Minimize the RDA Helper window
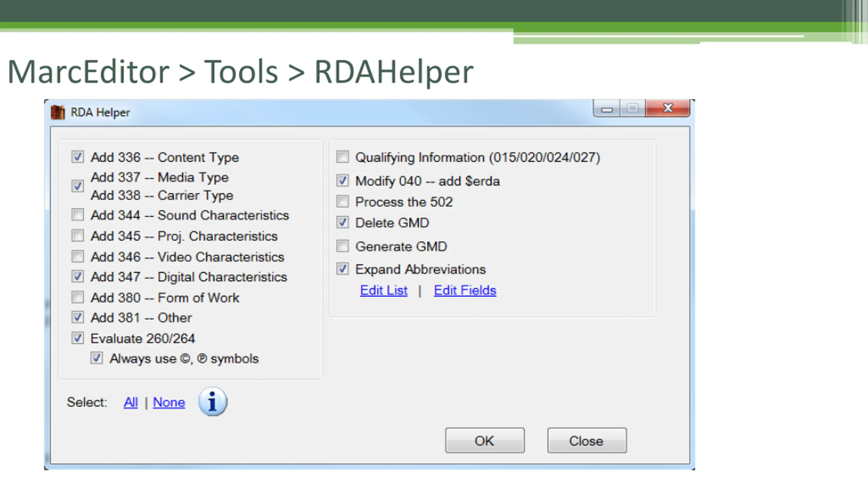The height and width of the screenshot is (488, 868). 607,108
